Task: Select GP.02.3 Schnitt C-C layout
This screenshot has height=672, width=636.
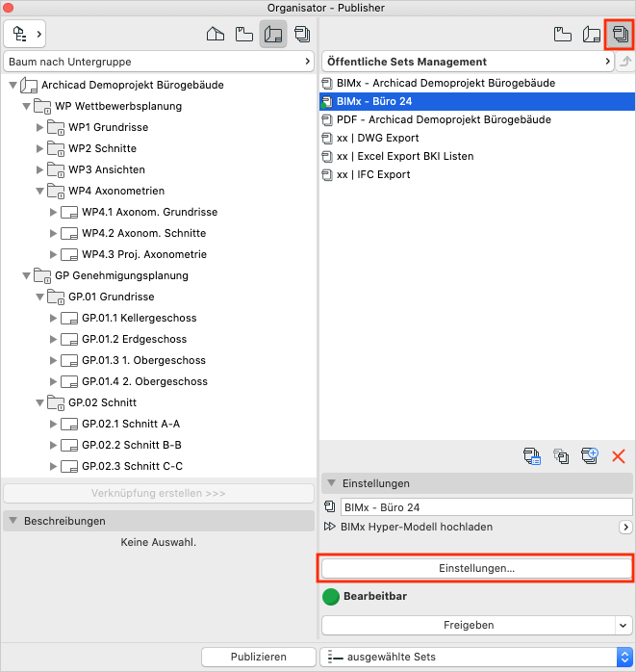Action: [132, 466]
